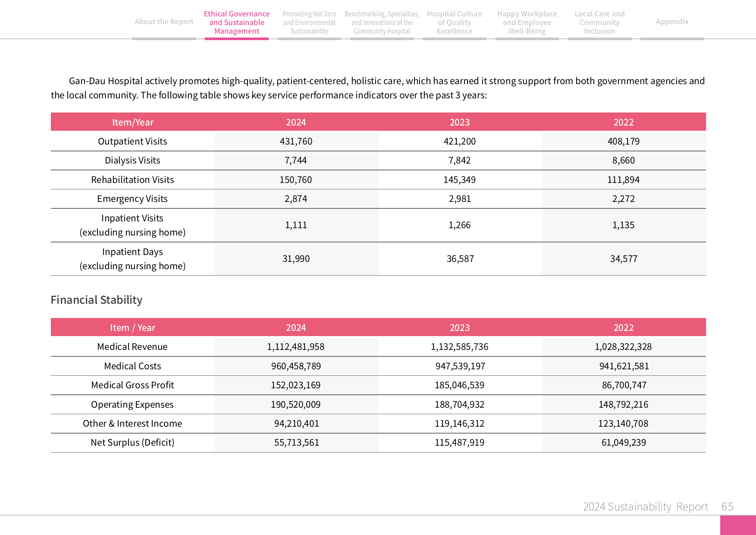This screenshot has width=756, height=535.
Task: Select the 34,577 inpatient days value
Action: 624,259
